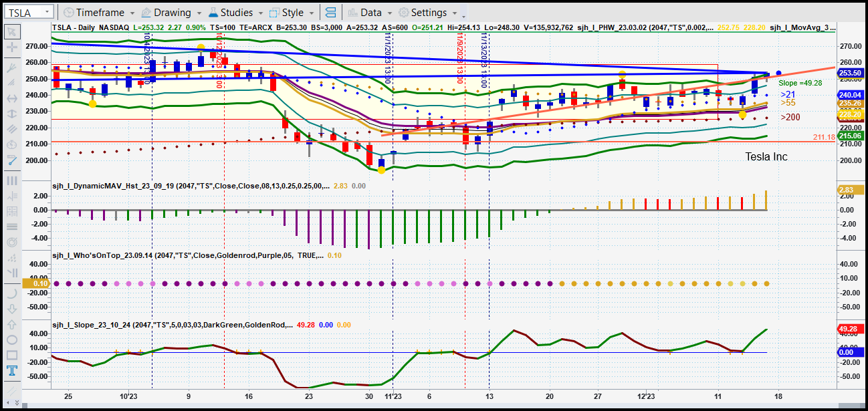Click the 12'23 date axis label
The width and height of the screenshot is (868, 411).
point(646,396)
